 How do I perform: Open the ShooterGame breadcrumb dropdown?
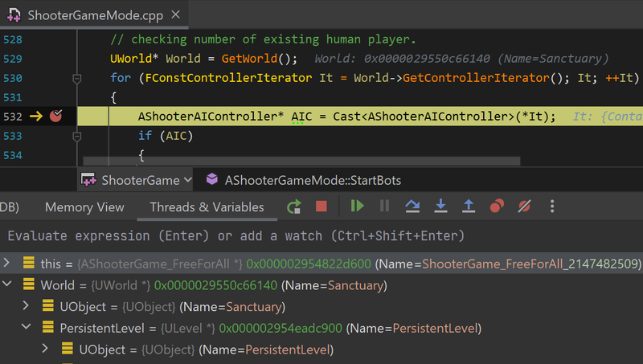click(137, 180)
